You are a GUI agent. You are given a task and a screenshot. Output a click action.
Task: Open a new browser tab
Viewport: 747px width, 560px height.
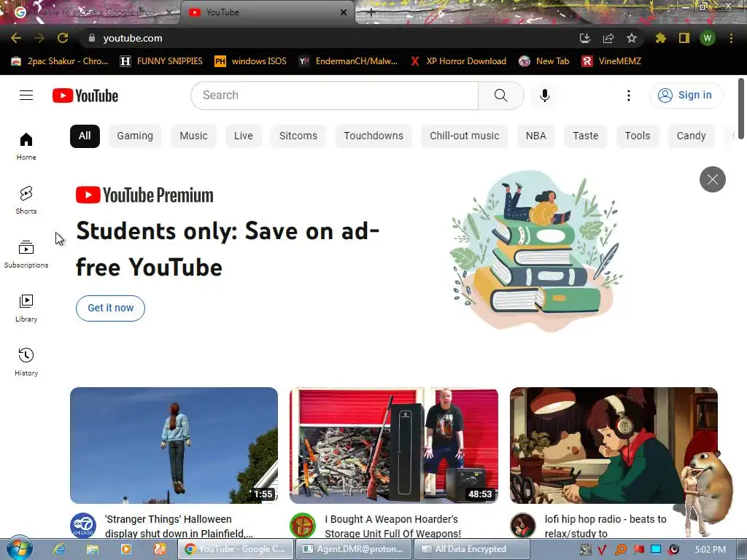(x=371, y=13)
